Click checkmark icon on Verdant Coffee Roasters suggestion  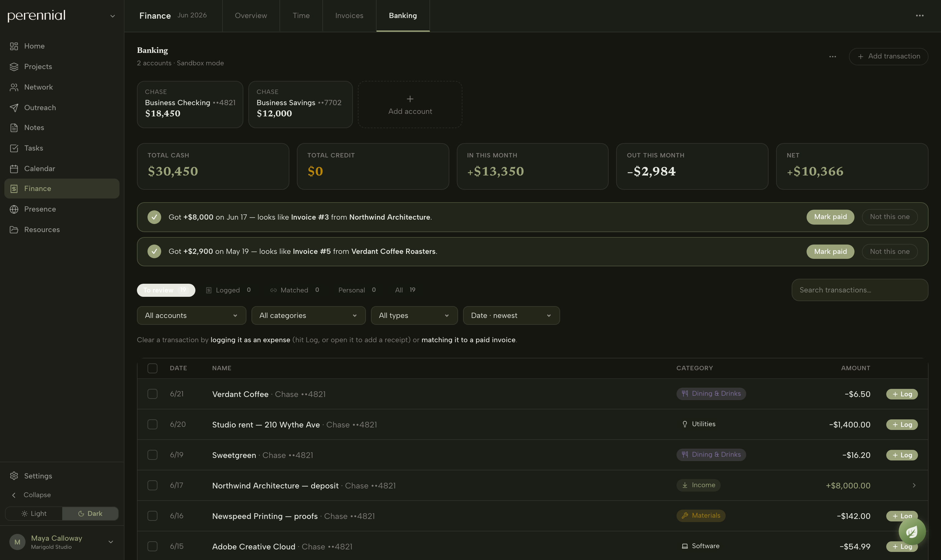point(154,251)
